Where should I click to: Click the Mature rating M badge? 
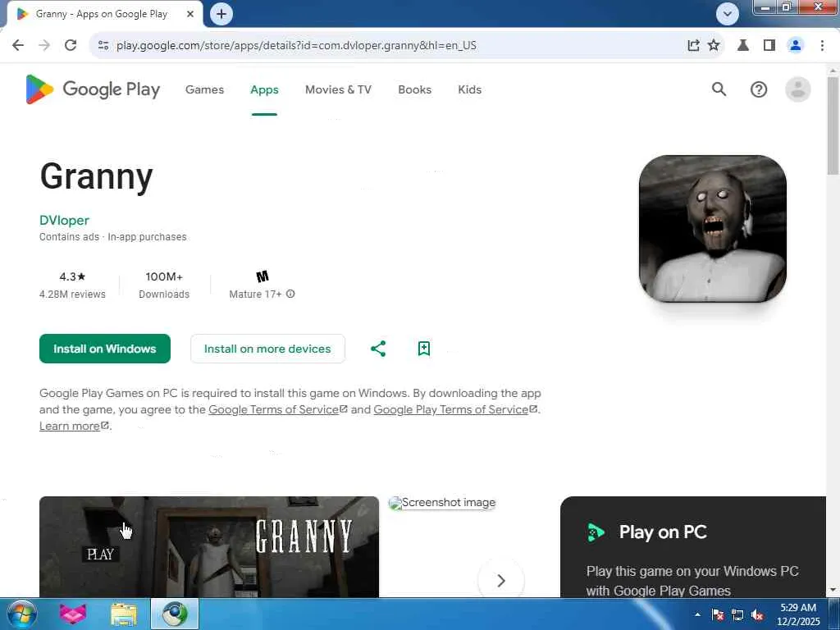coord(262,276)
